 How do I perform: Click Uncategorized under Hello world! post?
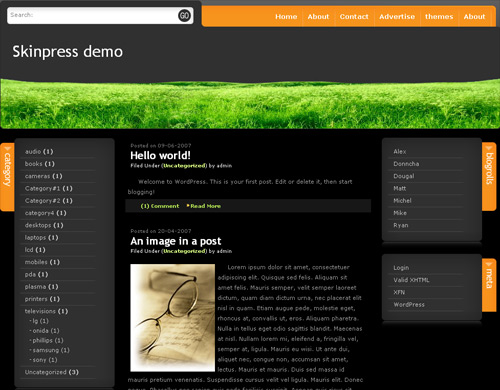(184, 166)
